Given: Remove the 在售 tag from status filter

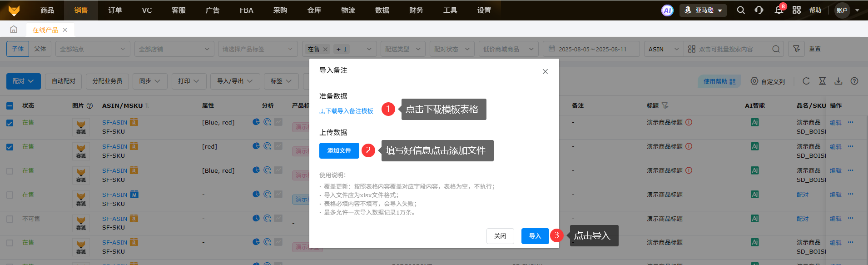Looking at the screenshot, I should (x=325, y=49).
